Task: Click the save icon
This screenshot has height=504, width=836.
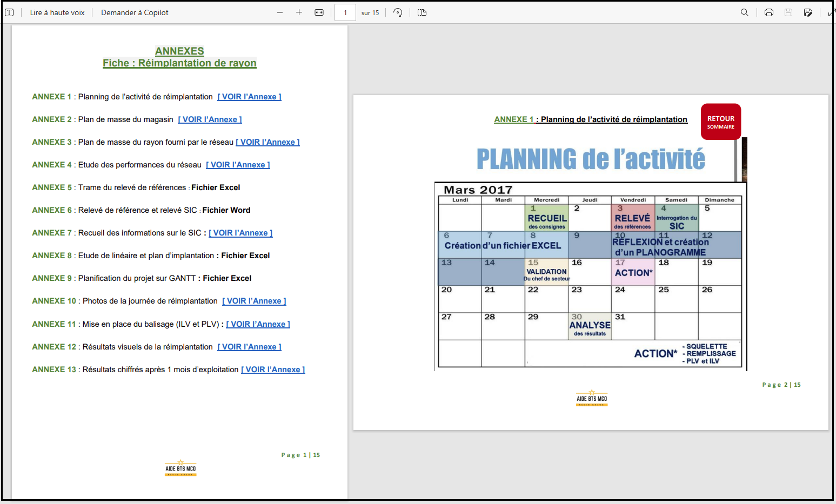Action: (x=788, y=12)
